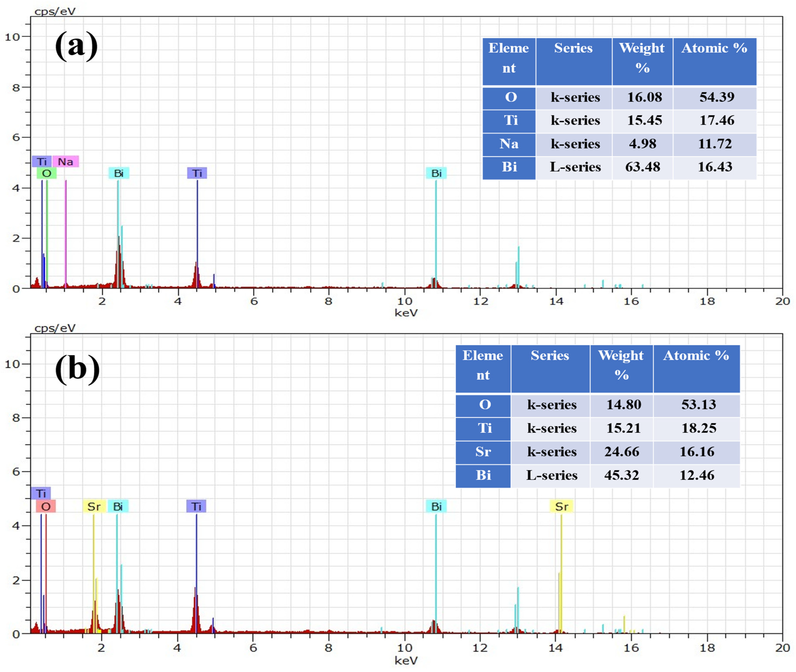Click the green O element label in chart (a)
Viewport: 796px width, 672px height.
coord(46,173)
